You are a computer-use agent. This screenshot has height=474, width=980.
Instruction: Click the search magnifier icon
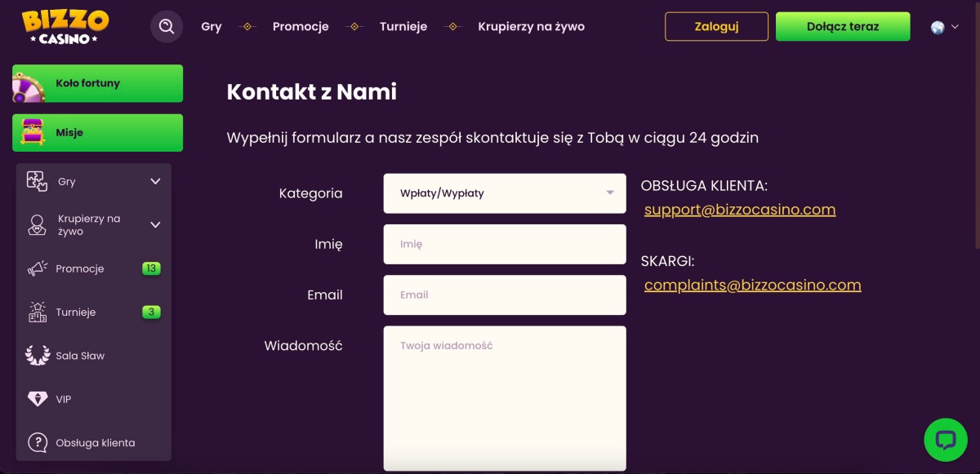coord(167,26)
